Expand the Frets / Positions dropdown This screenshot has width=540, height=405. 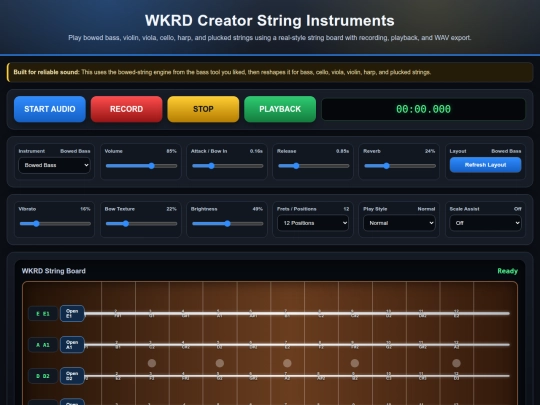point(313,223)
